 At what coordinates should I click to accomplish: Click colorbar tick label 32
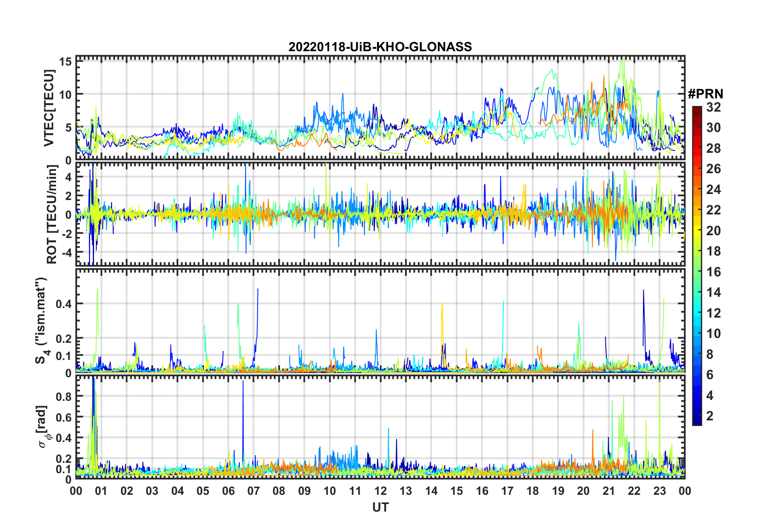pos(714,107)
